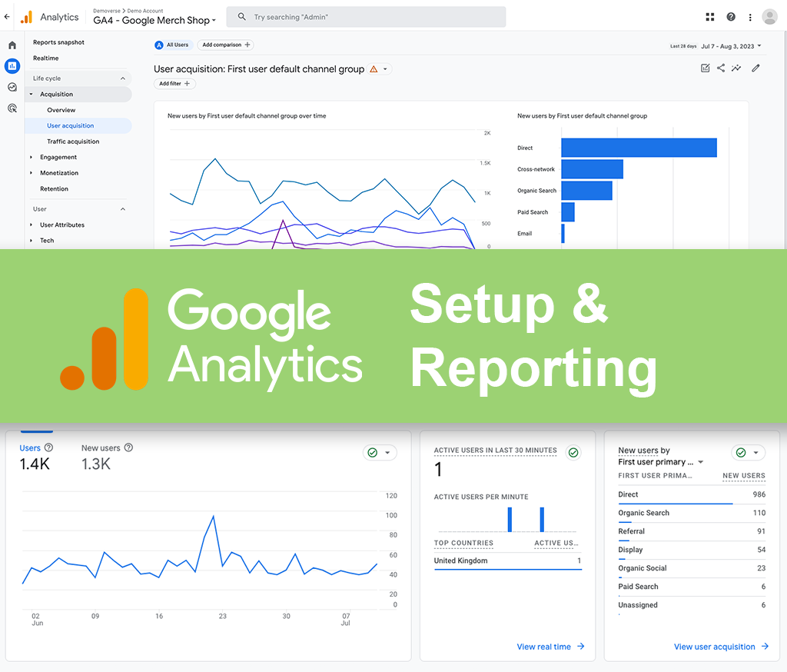Go to Home sidebar icon
The width and height of the screenshot is (787, 672).
[12, 45]
